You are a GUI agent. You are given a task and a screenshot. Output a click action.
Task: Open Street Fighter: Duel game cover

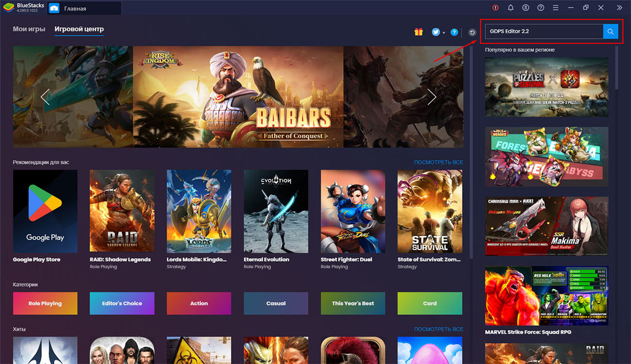(x=353, y=211)
